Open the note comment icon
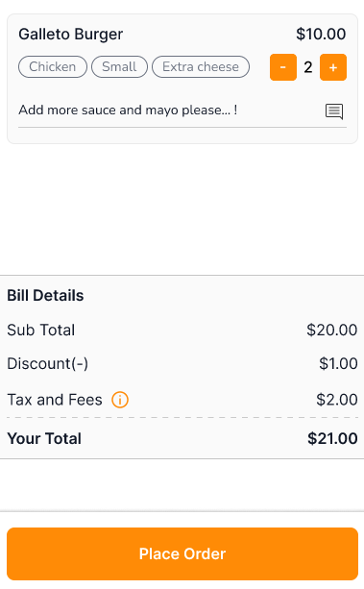The width and height of the screenshot is (364, 589). (334, 111)
